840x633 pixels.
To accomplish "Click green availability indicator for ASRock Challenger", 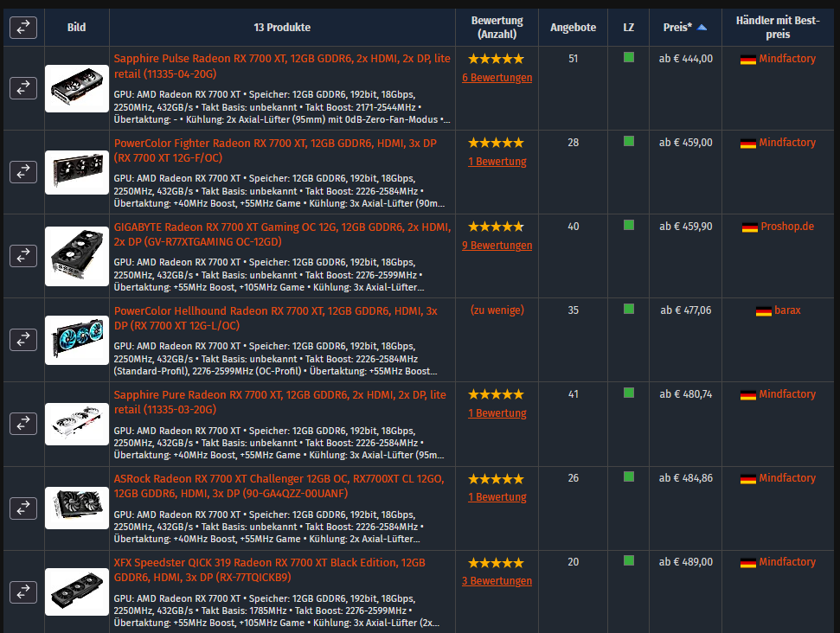I will pos(629,476).
